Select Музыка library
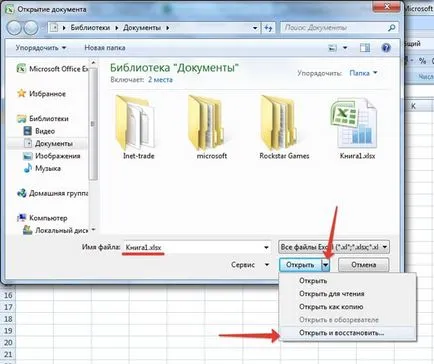This screenshot has height=364, width=434. click(x=42, y=168)
